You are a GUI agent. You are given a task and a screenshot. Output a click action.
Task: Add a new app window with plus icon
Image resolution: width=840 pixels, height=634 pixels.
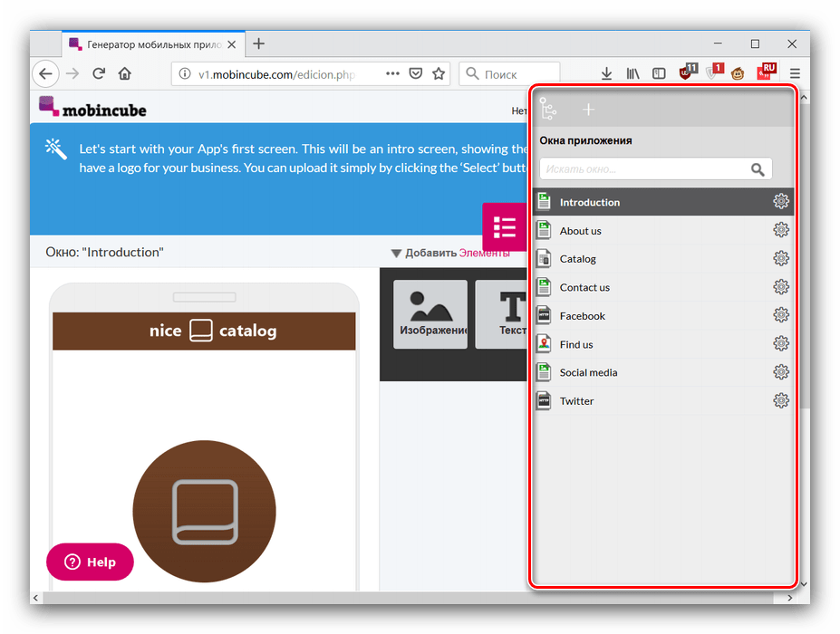[588, 110]
